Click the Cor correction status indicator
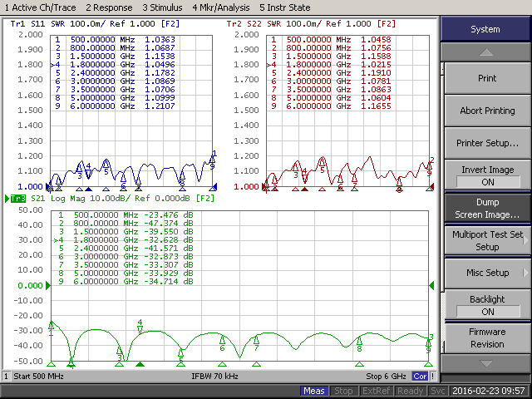The height and width of the screenshot is (399, 532). 420,377
